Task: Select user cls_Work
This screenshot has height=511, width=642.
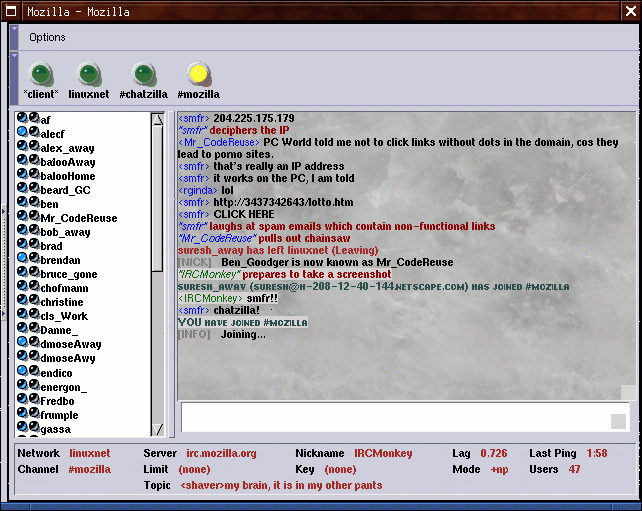Action: point(64,316)
